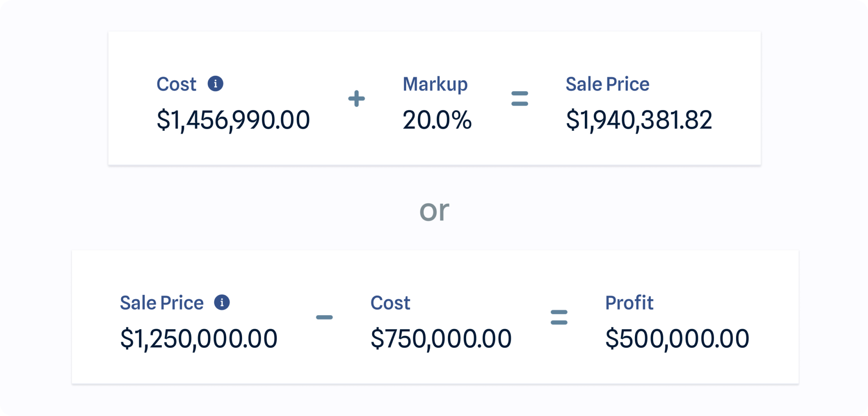The width and height of the screenshot is (868, 416).
Task: Click the Cost label in the bottom card
Action: 390,303
